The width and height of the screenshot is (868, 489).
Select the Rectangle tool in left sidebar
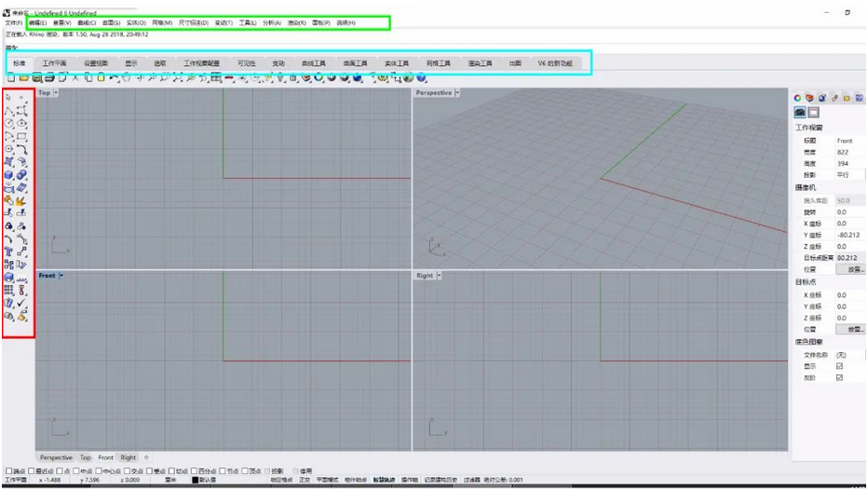pos(21,136)
